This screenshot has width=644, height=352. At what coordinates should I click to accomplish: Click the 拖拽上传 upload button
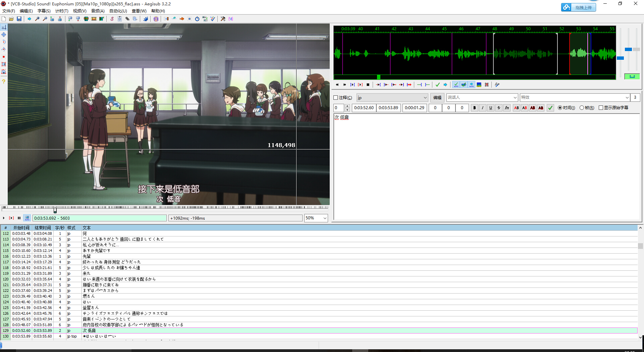pyautogui.click(x=579, y=7)
